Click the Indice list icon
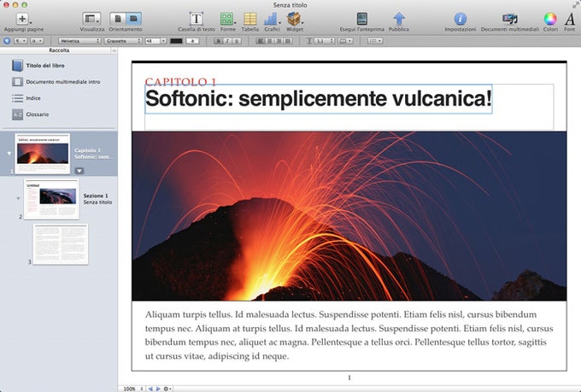This screenshot has width=581, height=392. point(17,98)
